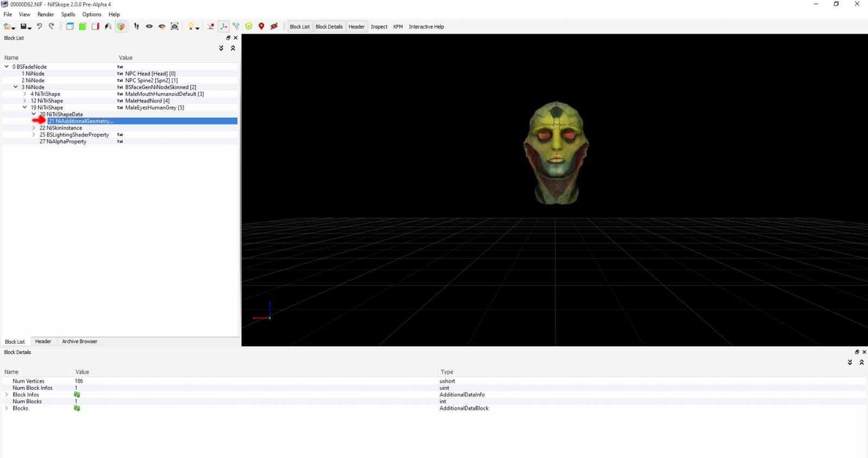Screen dimensions: 868x458
Task: Open the Spells menu
Action: point(68,15)
